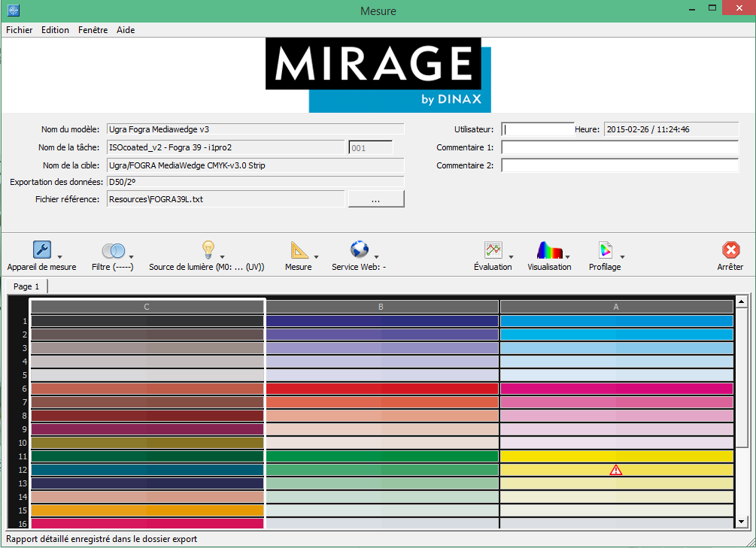Click the Utilisateur input field
This screenshot has width=756, height=548.
(x=538, y=129)
